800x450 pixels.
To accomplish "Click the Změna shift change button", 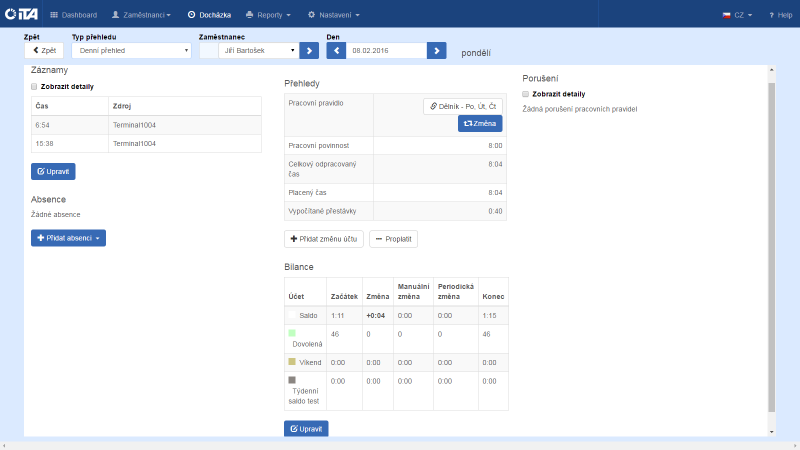I will point(480,123).
